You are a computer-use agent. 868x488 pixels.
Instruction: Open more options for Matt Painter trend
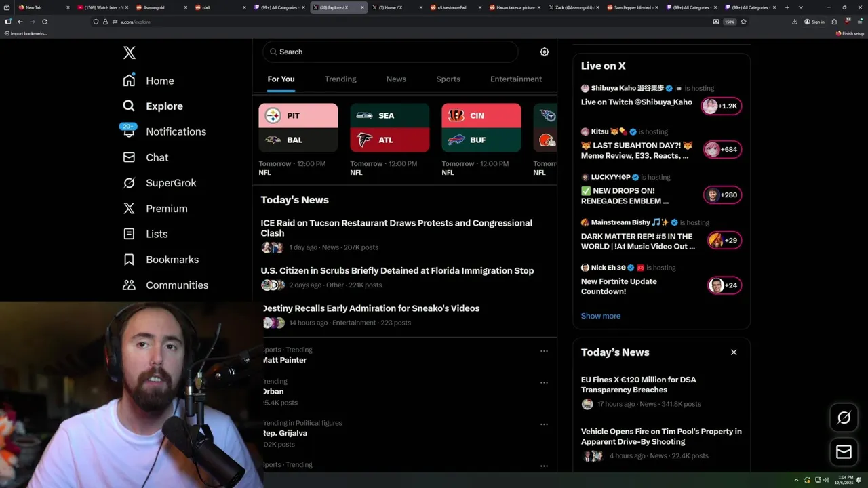544,351
